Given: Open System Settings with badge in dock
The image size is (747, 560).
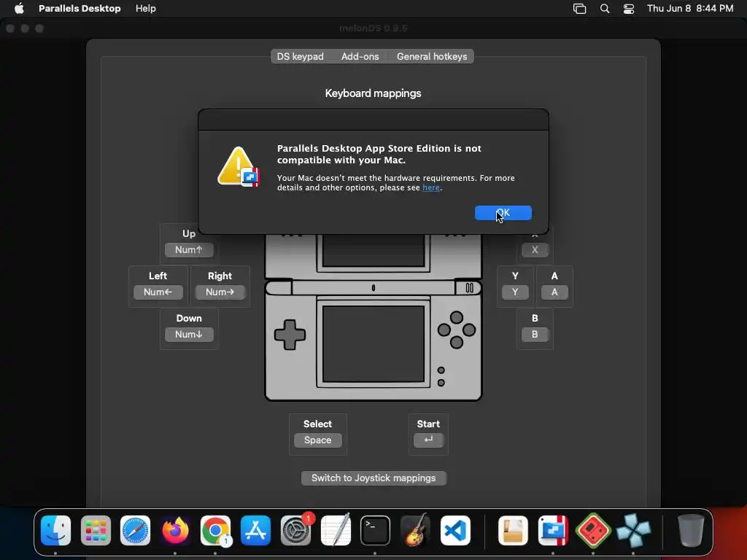Looking at the screenshot, I should point(295,531).
